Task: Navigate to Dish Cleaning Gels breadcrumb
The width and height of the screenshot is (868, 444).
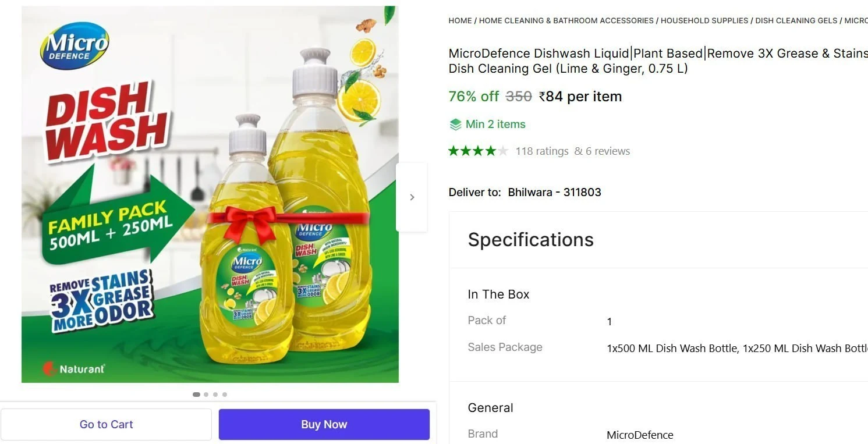Action: click(796, 20)
